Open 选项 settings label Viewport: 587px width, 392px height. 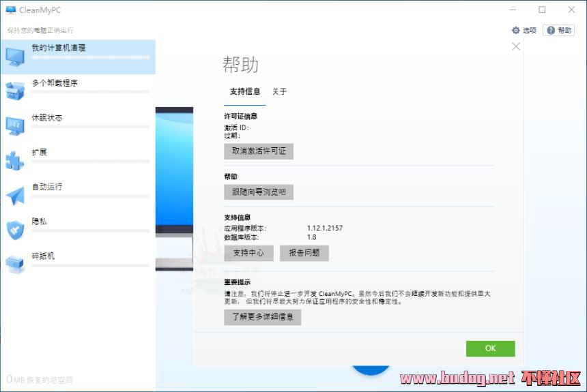530,30
